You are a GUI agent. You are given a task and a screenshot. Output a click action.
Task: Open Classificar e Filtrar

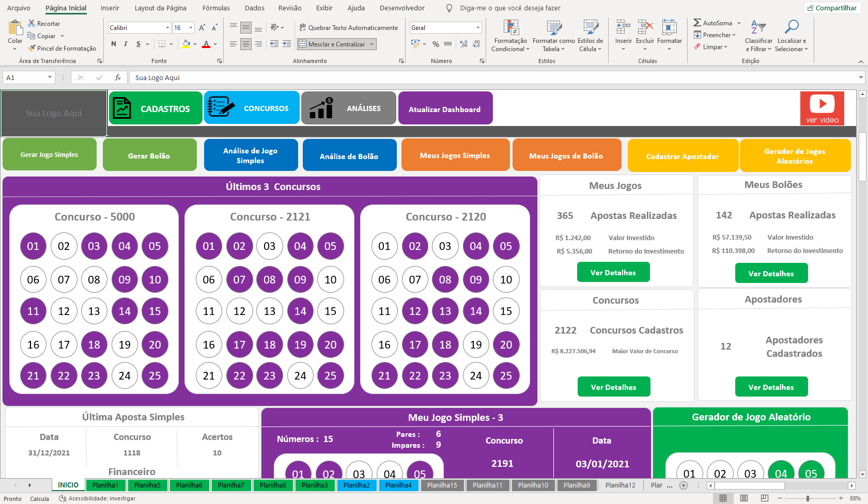click(x=758, y=36)
